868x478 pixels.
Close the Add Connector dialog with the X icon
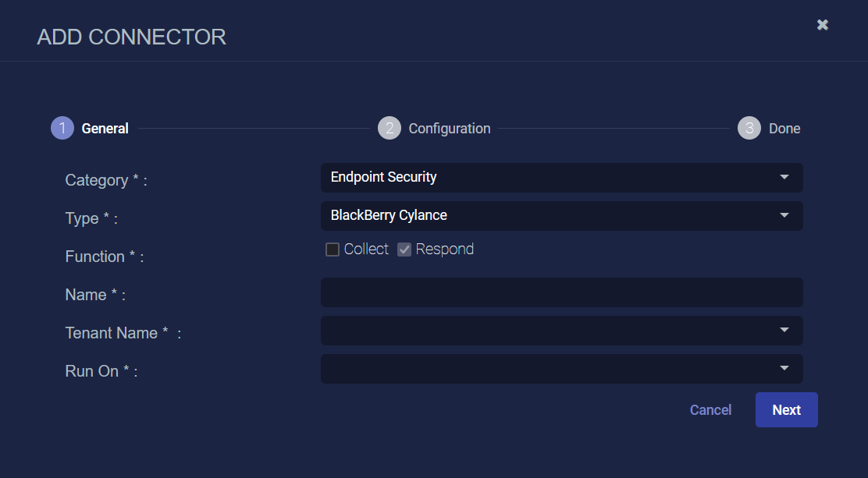823,25
